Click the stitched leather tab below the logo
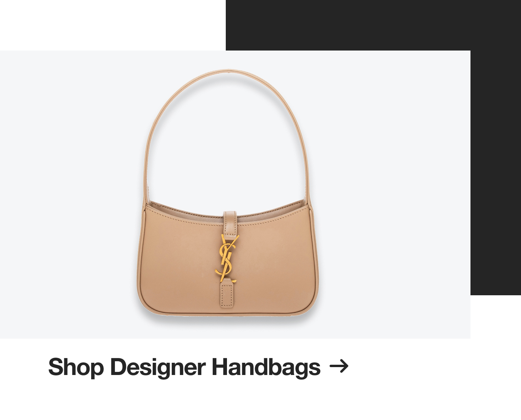Screen dimensions: 521x420 pos(227,292)
